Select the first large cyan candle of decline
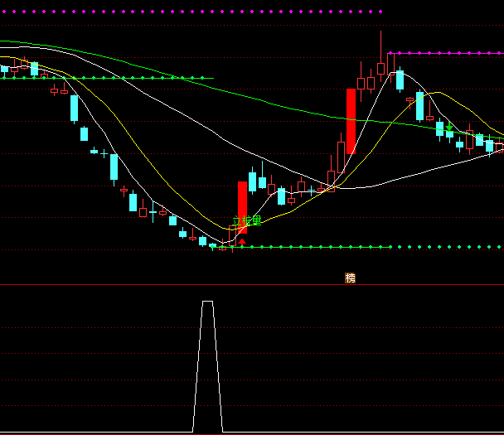Viewport: 504px width, 435px height. coord(74,107)
